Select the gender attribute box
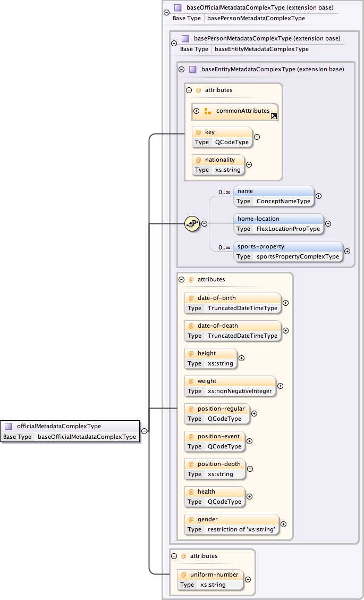 (x=231, y=524)
